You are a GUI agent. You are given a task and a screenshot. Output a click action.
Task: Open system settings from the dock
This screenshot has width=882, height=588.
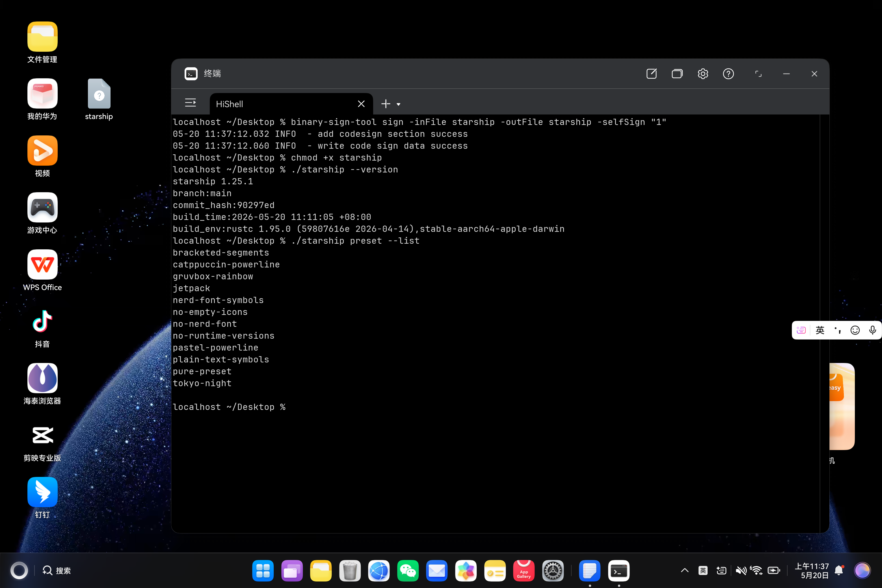(x=553, y=571)
